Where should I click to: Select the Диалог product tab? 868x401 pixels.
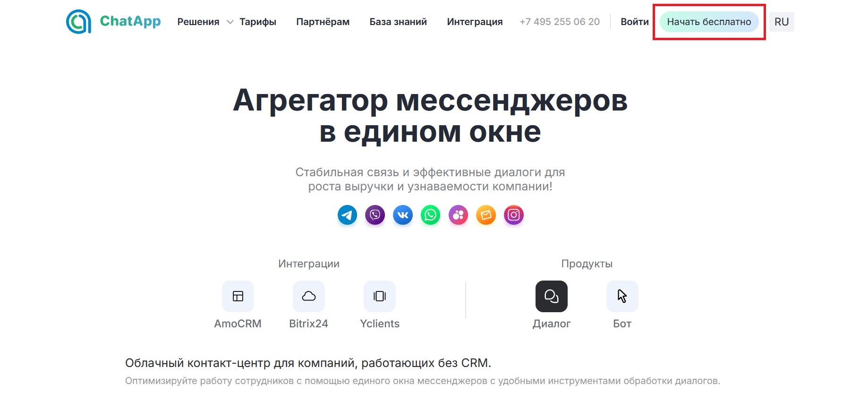(x=551, y=297)
